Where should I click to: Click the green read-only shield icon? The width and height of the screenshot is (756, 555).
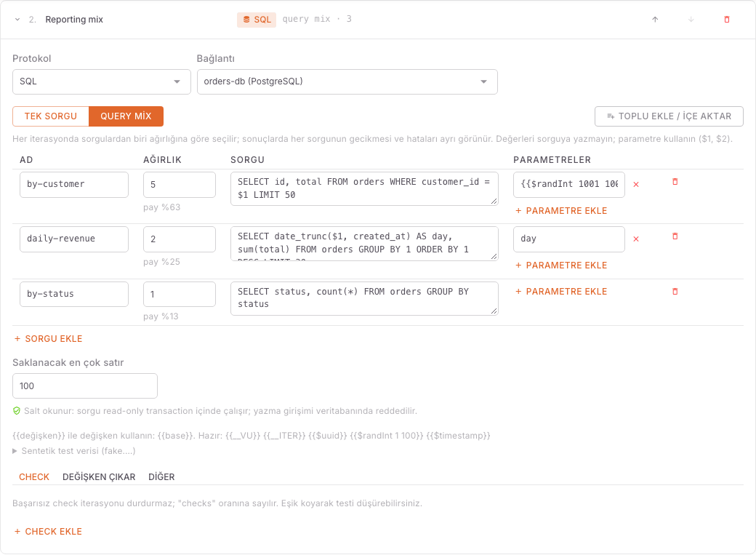pos(17,411)
